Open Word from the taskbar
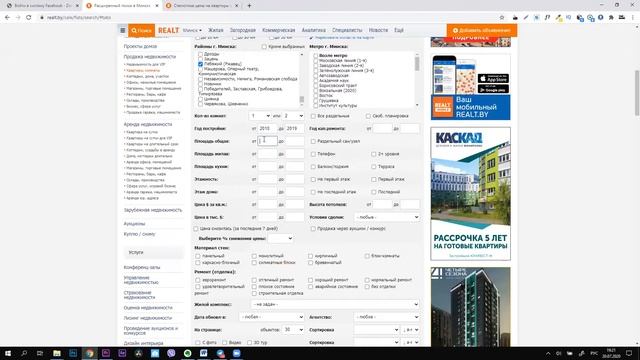The image size is (640, 360). (x=204, y=353)
